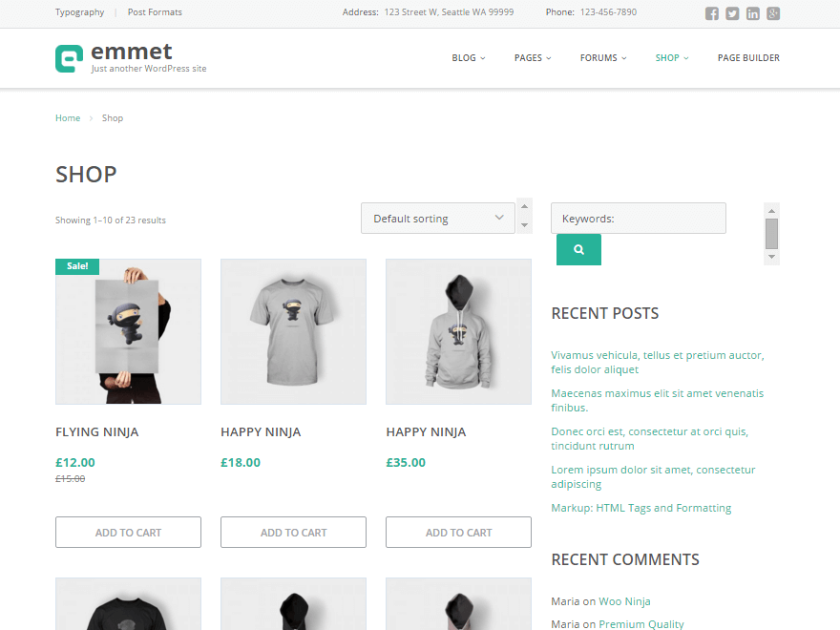Open the Twitter social icon

[732, 13]
